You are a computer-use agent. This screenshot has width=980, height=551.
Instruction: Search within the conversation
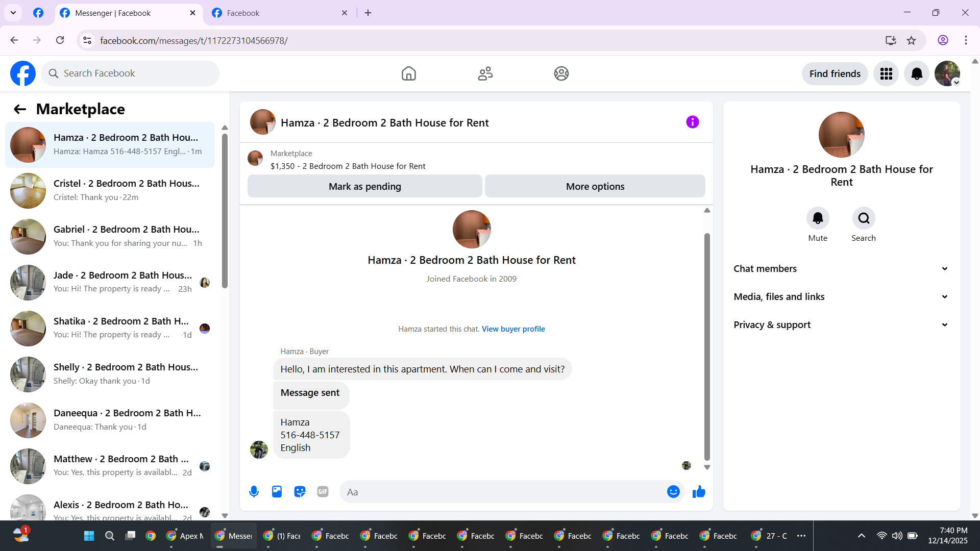864,218
